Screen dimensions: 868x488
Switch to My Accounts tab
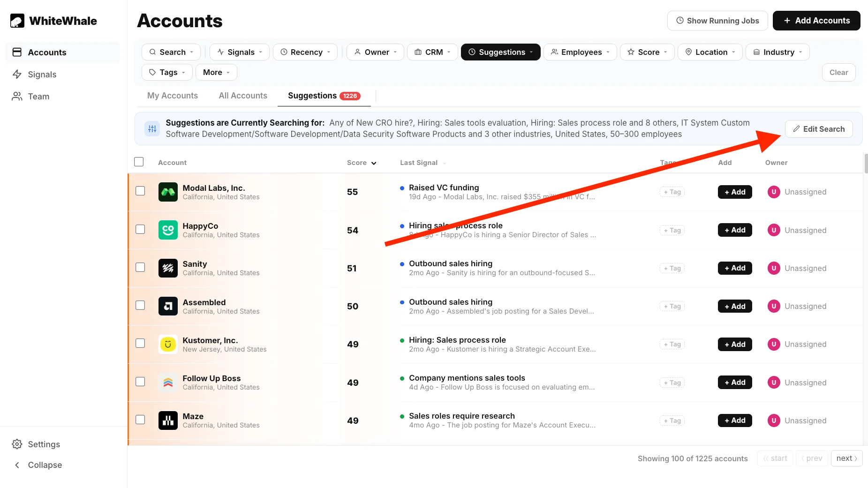pyautogui.click(x=173, y=96)
